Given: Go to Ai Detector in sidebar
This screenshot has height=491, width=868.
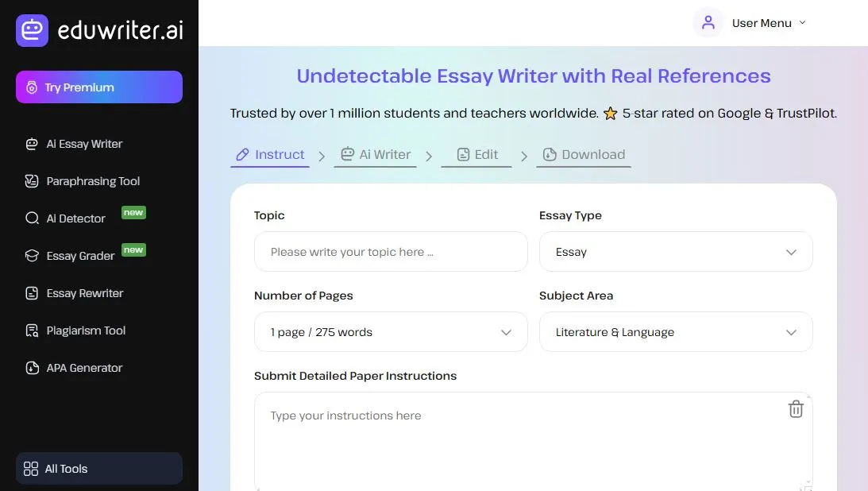Looking at the screenshot, I should (x=75, y=218).
